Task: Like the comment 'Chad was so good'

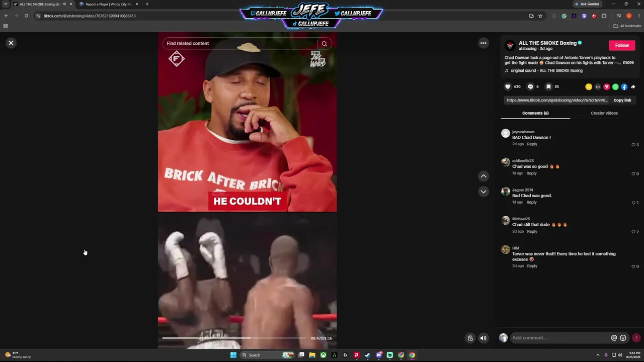Action: tap(633, 174)
